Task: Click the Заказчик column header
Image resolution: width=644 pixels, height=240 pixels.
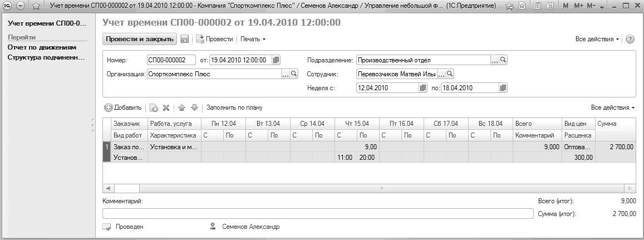Action: click(129, 124)
